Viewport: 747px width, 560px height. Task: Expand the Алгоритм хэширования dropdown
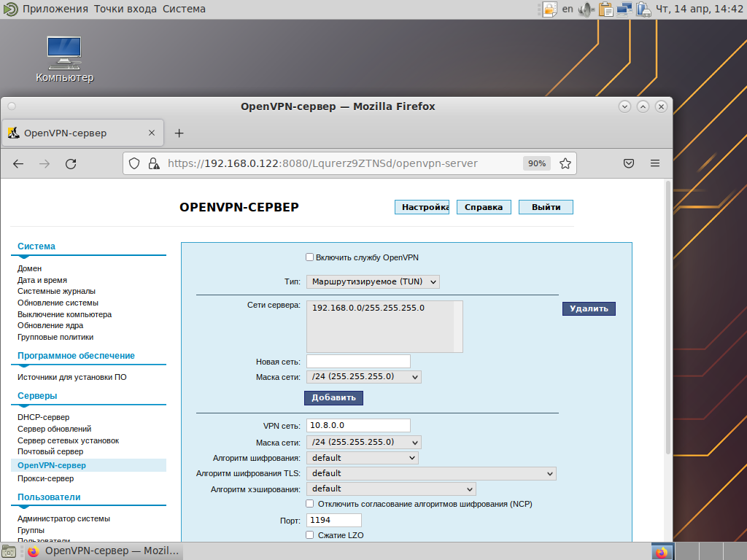(391, 489)
